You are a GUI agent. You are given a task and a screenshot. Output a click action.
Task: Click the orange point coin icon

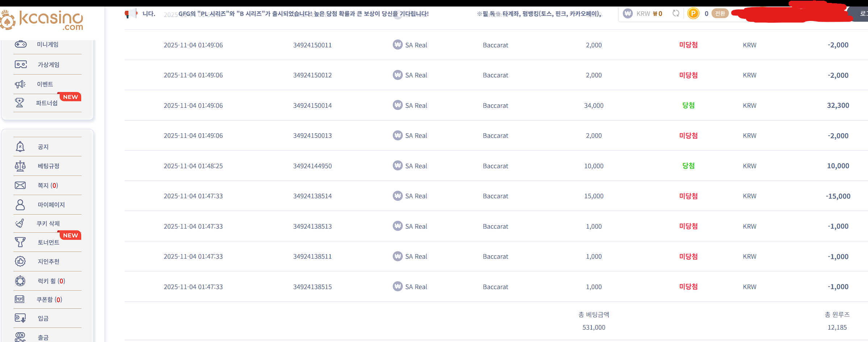(693, 14)
